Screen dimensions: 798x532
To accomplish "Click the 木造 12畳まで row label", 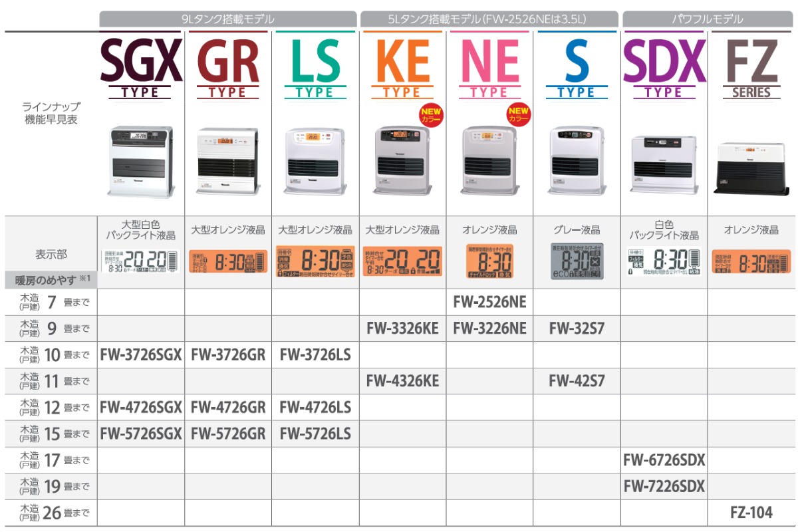I will (54, 408).
